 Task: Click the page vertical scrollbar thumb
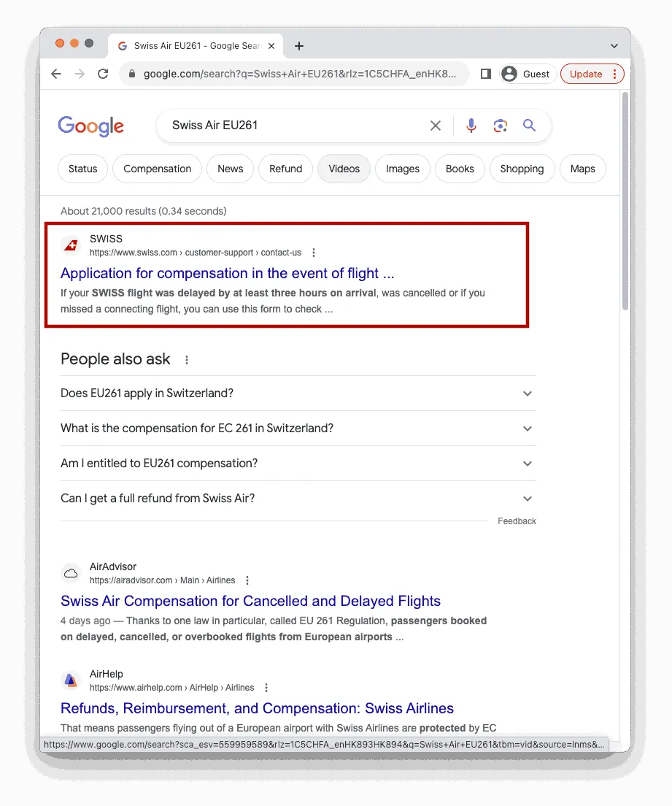(x=625, y=201)
